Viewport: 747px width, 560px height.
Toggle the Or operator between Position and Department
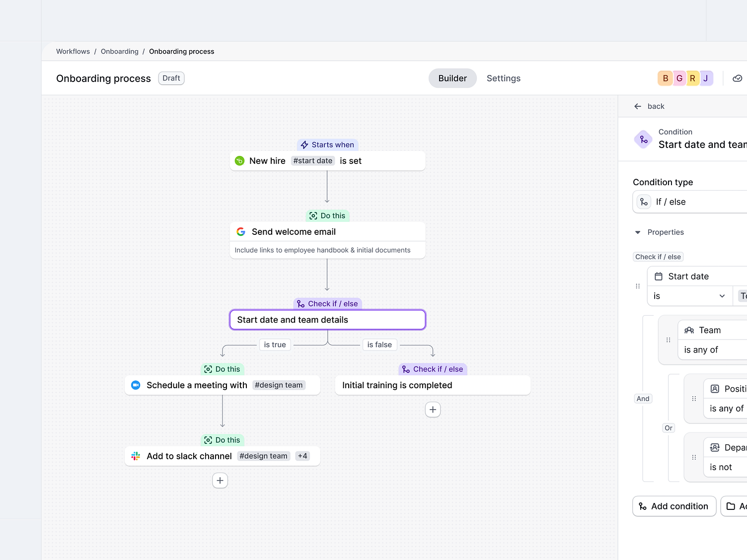point(668,427)
